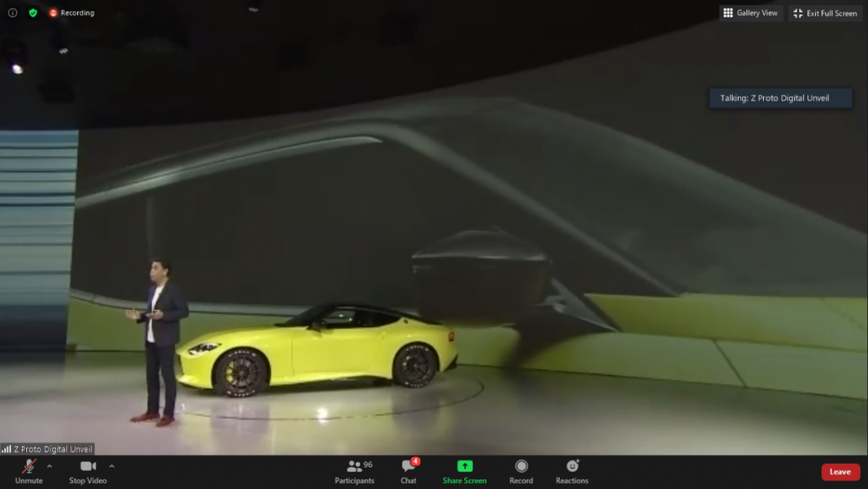Viewport: 868px width, 489px height.
Task: Expand audio options arrow beside Unmute
Action: point(49,466)
